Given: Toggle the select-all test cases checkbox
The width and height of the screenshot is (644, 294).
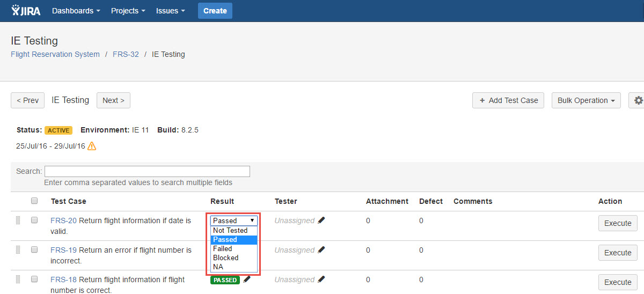Looking at the screenshot, I should click(x=34, y=201).
